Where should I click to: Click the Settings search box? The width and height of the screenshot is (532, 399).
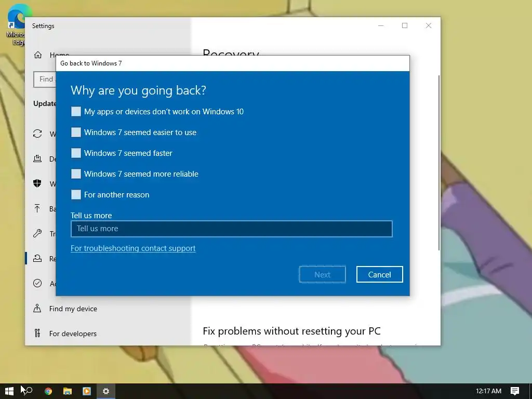(45, 79)
